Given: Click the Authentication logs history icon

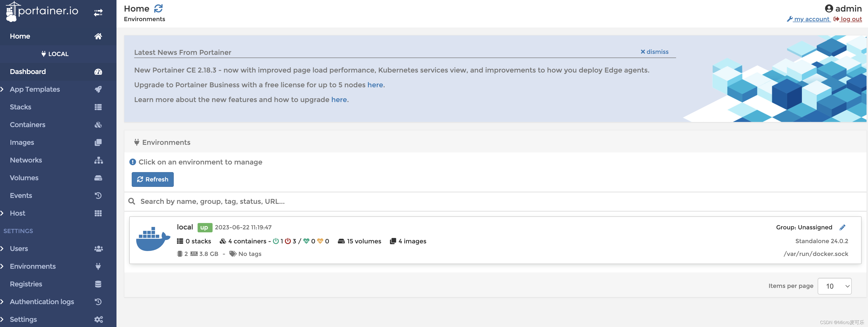Looking at the screenshot, I should click(x=98, y=302).
